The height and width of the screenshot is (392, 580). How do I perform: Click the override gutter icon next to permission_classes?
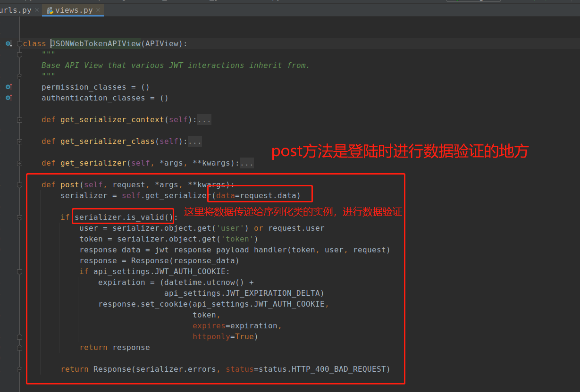point(8,87)
